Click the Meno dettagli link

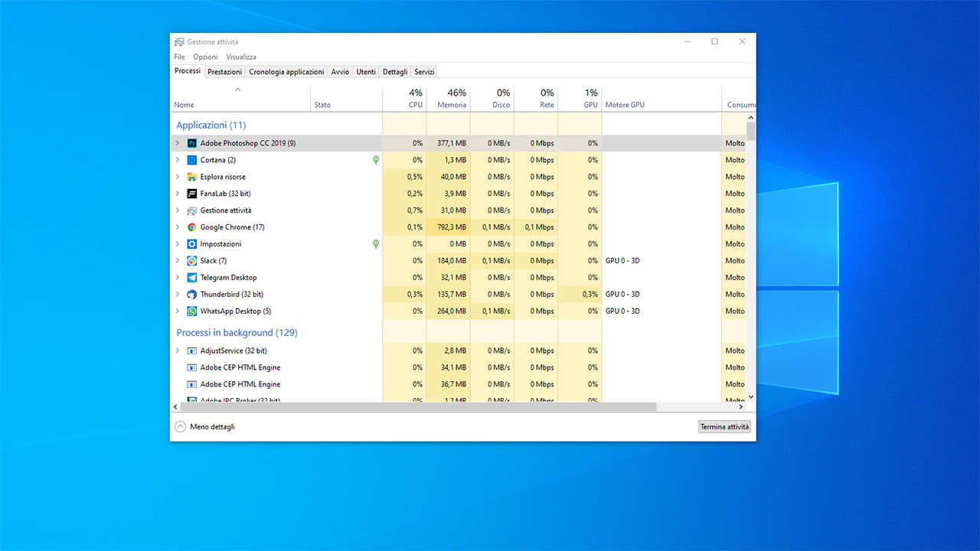point(212,427)
